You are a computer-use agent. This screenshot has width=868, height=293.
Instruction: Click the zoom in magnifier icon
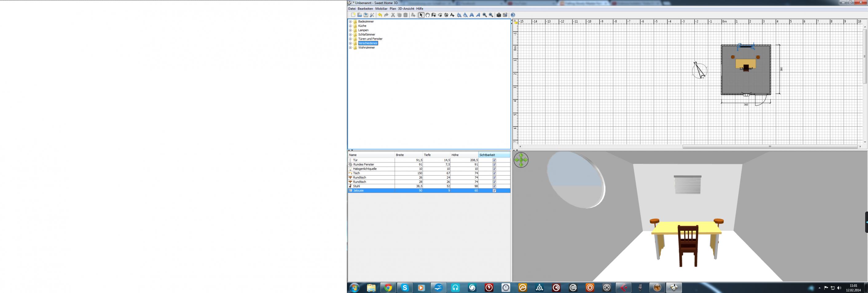point(485,15)
